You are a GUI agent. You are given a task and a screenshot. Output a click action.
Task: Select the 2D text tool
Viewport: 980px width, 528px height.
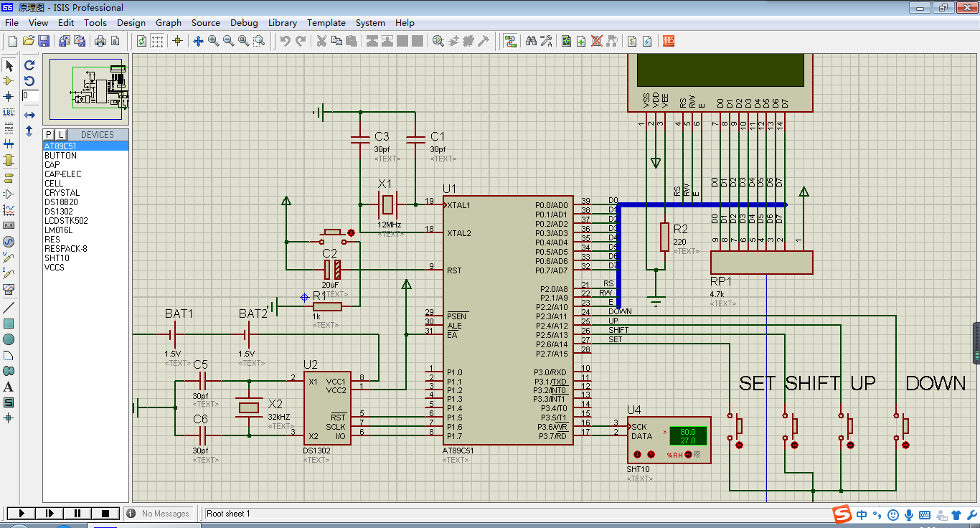[9, 387]
